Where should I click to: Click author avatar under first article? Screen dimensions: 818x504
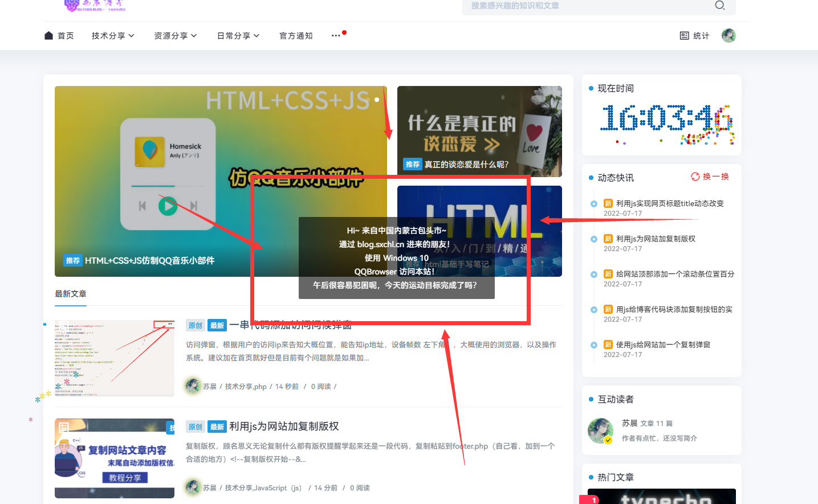pyautogui.click(x=193, y=386)
